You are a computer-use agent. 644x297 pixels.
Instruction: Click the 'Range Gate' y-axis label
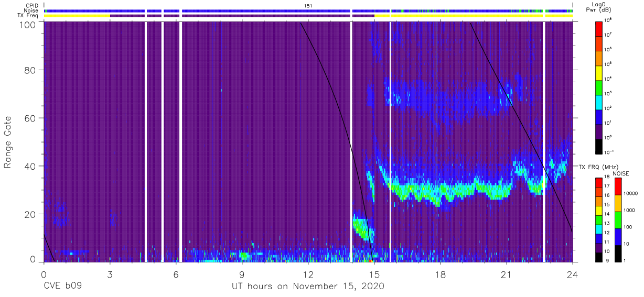(8, 142)
